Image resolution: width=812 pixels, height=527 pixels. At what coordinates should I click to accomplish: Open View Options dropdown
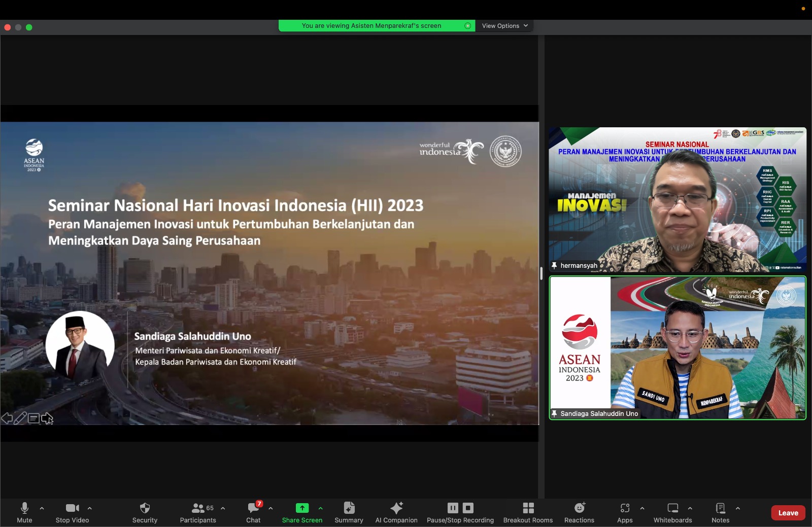[504, 26]
